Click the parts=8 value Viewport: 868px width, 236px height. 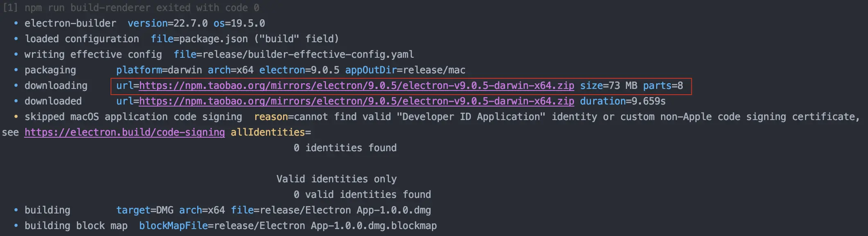(663, 86)
